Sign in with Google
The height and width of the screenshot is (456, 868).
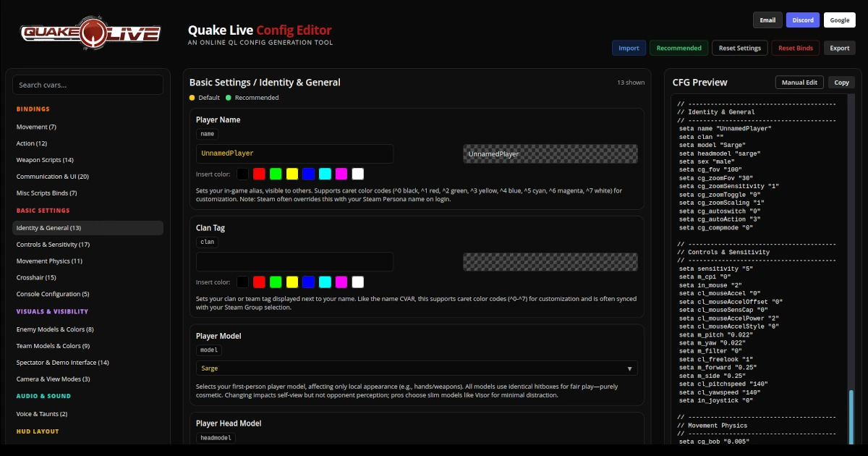pos(840,20)
